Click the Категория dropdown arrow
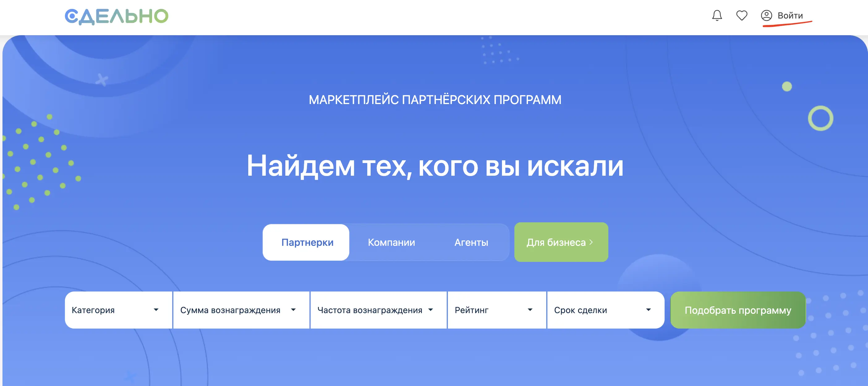Image resolution: width=868 pixels, height=386 pixels. click(156, 310)
